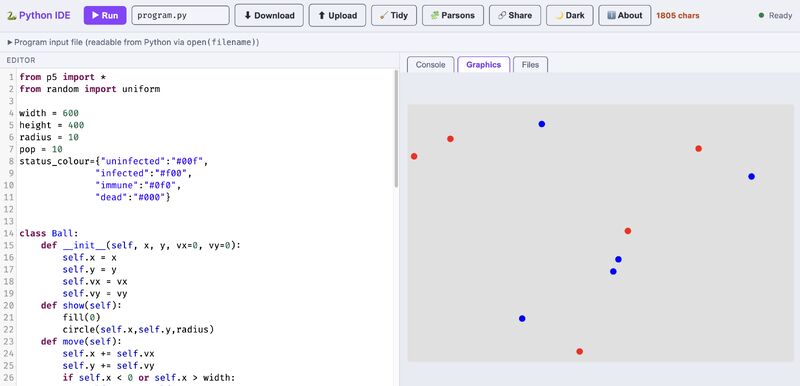Click the bottommost red ball in canvas

580,351
